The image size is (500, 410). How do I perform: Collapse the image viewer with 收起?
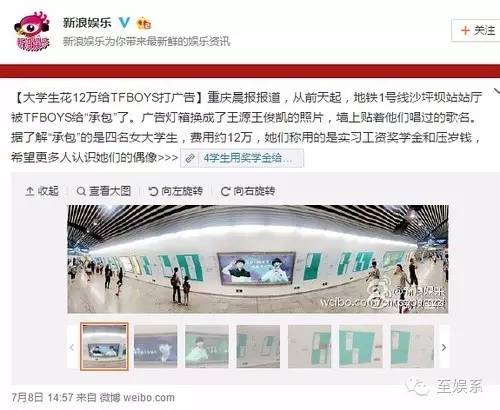42,191
